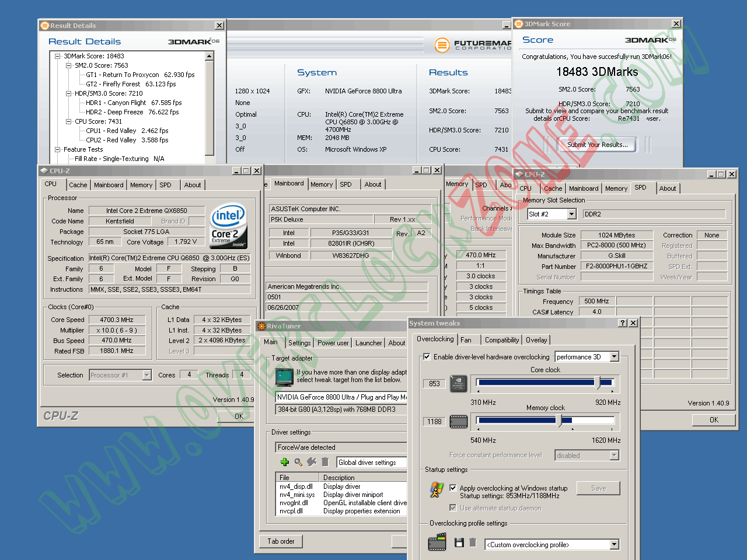This screenshot has height=560, width=747.
Task: Click the monitor icon under Target adapter
Action: pyautogui.click(x=284, y=377)
